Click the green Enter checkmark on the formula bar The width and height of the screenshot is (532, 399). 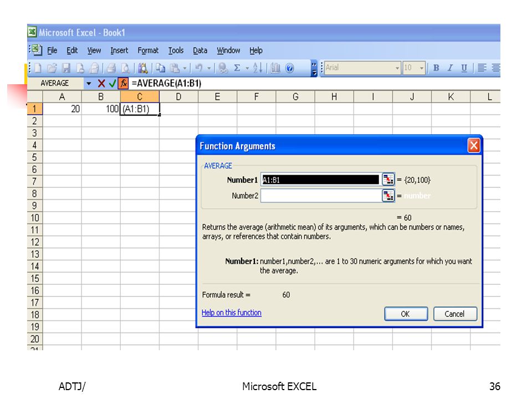pos(112,84)
